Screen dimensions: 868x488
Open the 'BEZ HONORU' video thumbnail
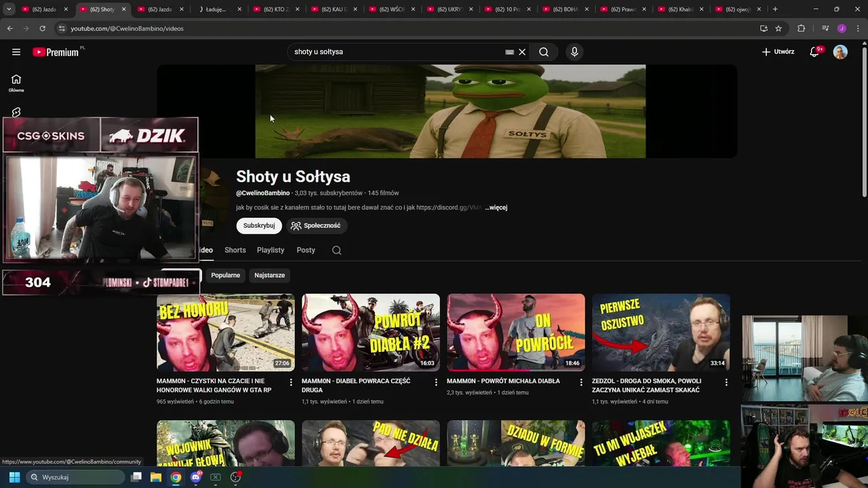click(226, 332)
